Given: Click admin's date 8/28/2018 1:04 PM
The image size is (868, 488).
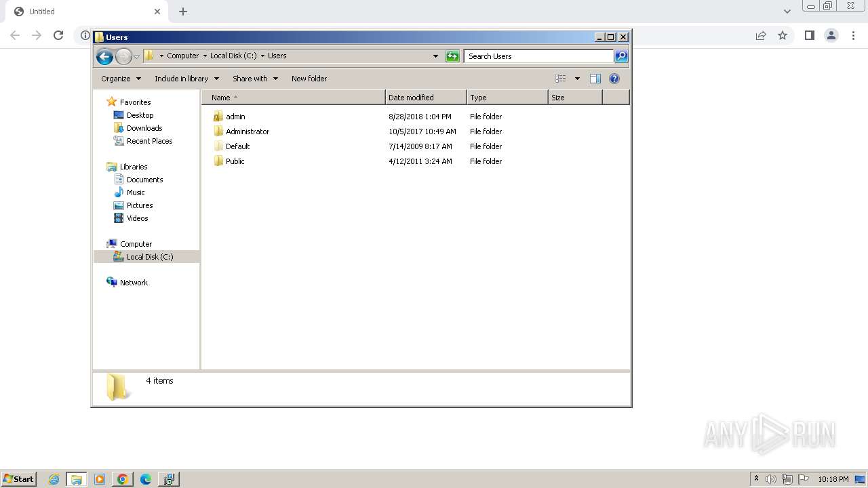Looking at the screenshot, I should 420,117.
